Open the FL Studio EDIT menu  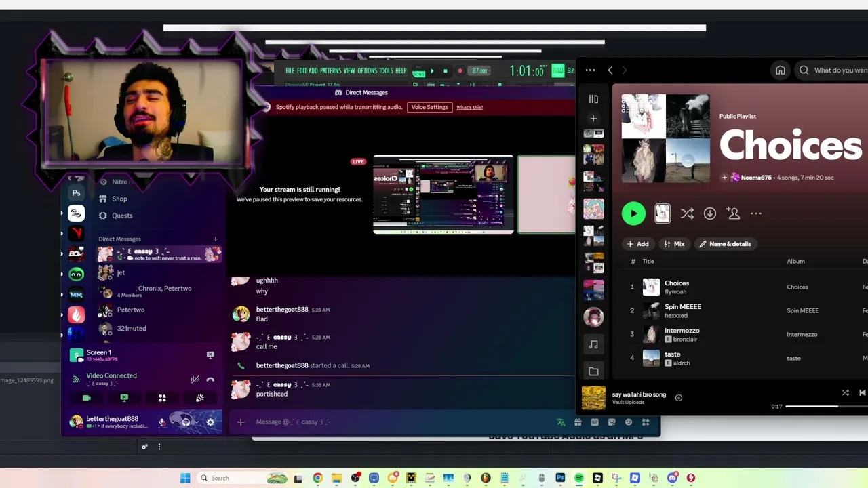click(x=301, y=70)
